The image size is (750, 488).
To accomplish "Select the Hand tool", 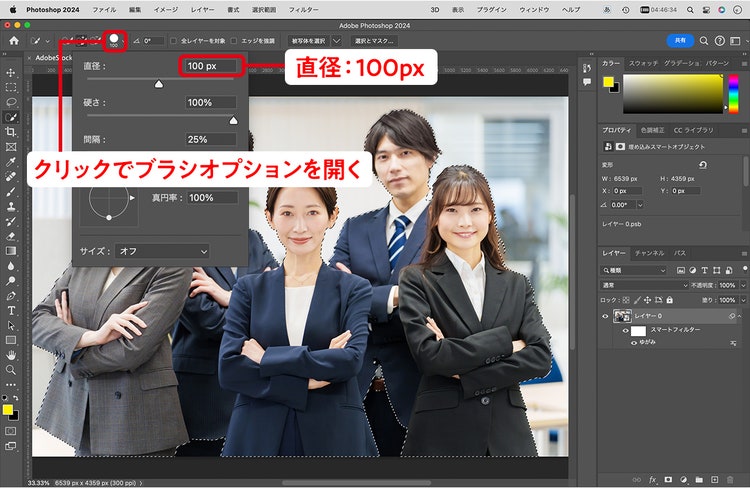I will pos(11,355).
